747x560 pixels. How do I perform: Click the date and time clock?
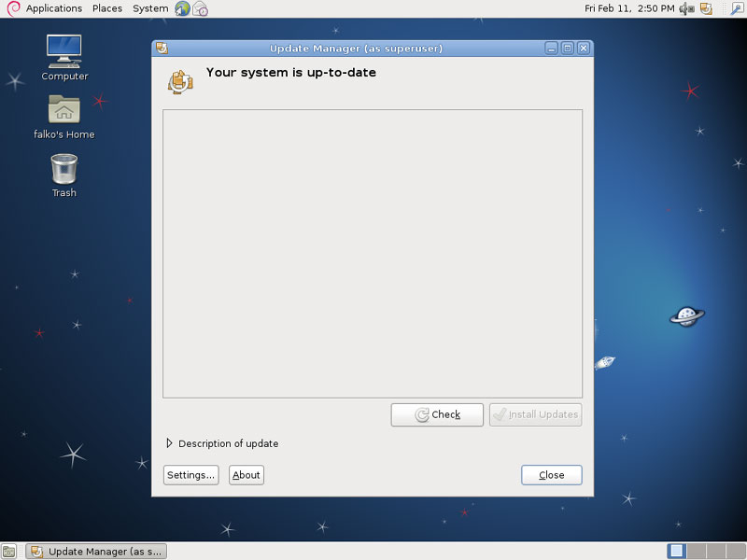[628, 8]
